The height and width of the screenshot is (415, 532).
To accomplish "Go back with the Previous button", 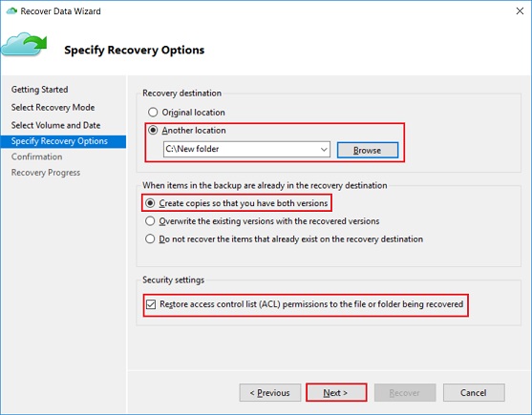I will pos(270,393).
